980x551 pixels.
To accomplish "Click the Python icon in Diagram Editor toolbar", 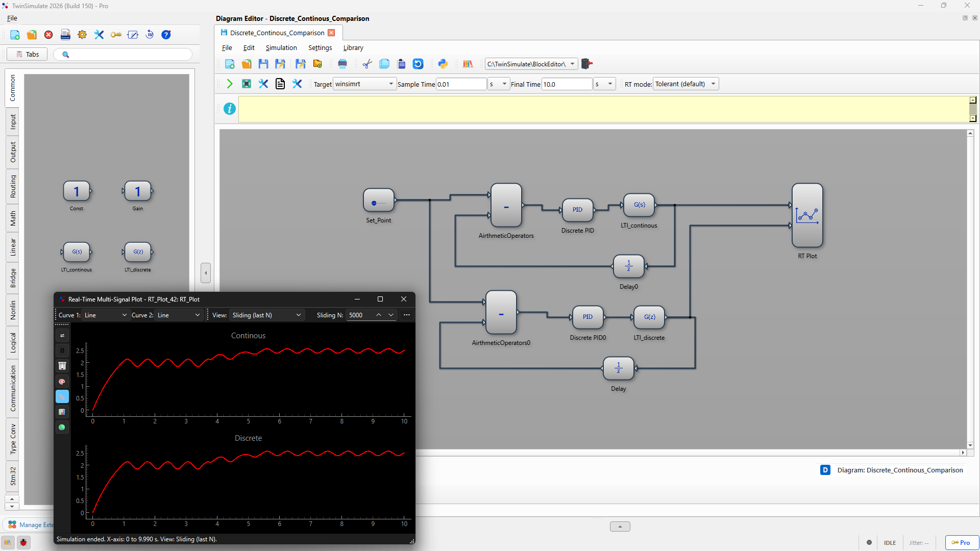I will coord(443,64).
